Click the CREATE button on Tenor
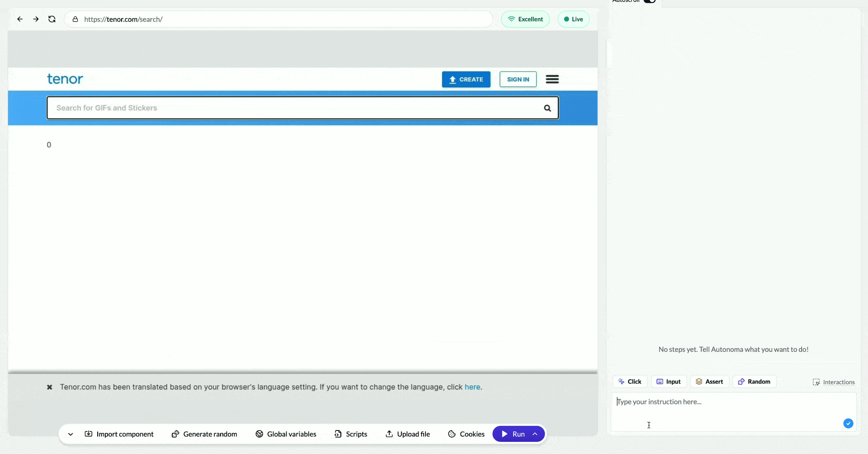Viewport: 868px width, 454px height. click(466, 79)
